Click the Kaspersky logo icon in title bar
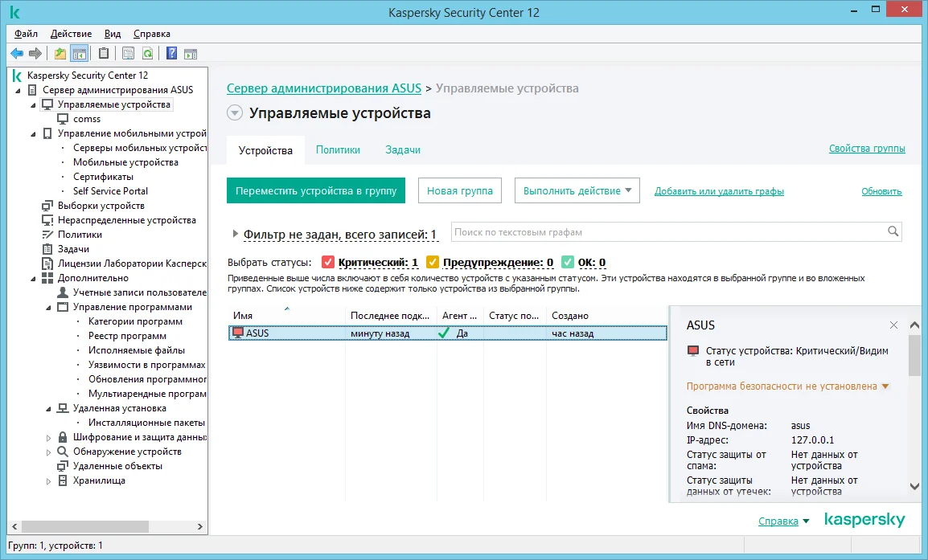The height and width of the screenshot is (560, 928). coord(15,12)
